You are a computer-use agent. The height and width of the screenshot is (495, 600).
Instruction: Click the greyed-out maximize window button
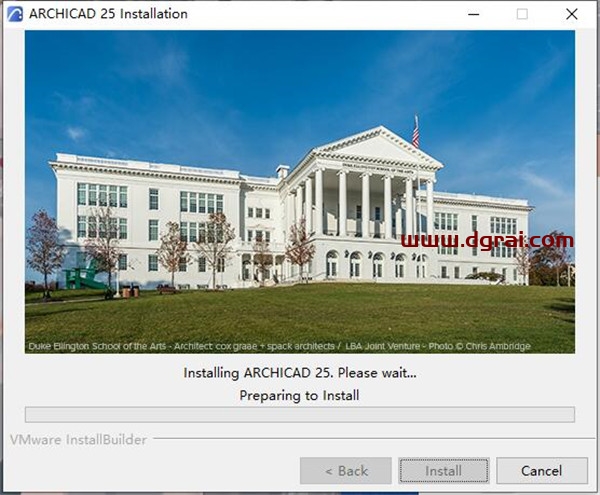[x=522, y=14]
